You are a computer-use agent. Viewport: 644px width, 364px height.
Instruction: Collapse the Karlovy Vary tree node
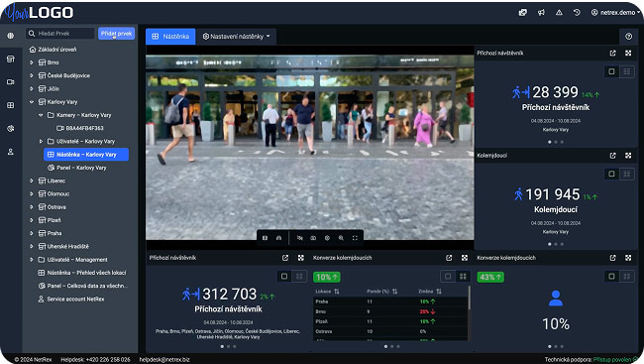pyautogui.click(x=32, y=102)
